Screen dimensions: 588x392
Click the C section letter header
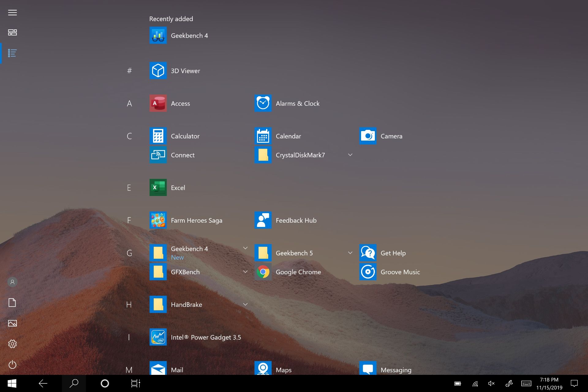[x=129, y=136]
